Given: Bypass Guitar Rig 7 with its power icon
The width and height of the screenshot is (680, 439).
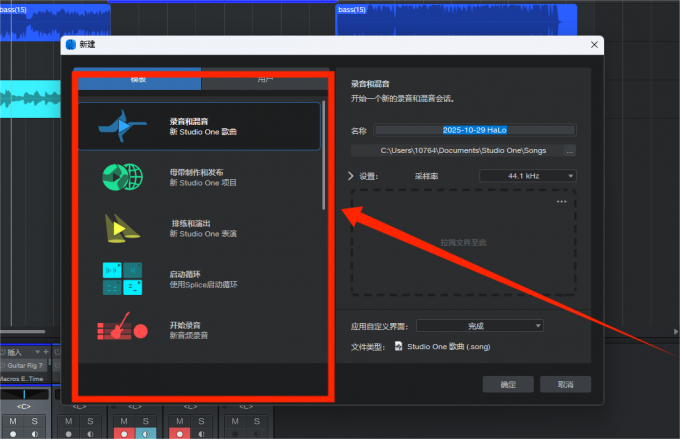Looking at the screenshot, I should point(3,365).
